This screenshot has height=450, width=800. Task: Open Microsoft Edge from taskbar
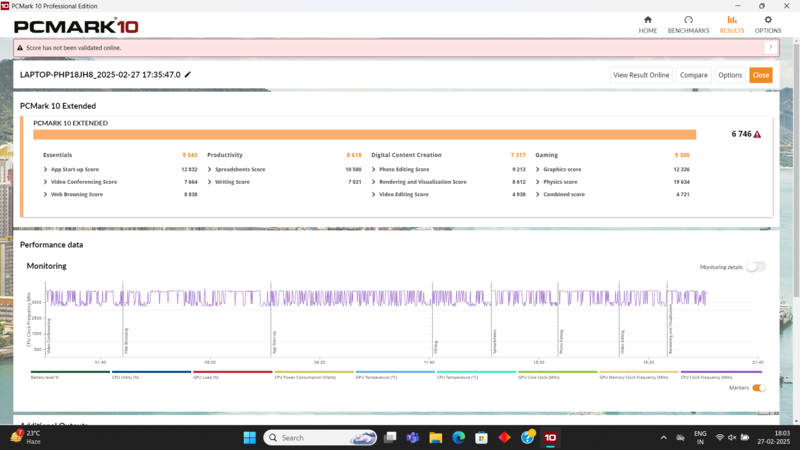[458, 437]
